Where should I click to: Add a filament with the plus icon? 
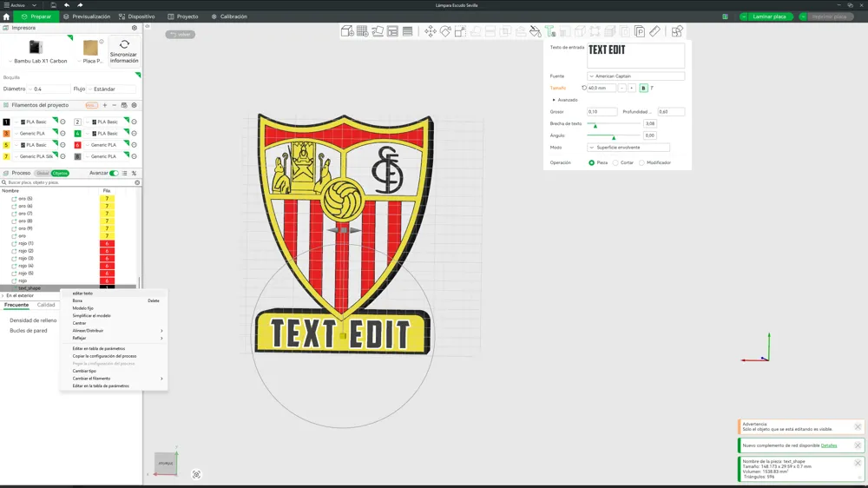tap(105, 105)
